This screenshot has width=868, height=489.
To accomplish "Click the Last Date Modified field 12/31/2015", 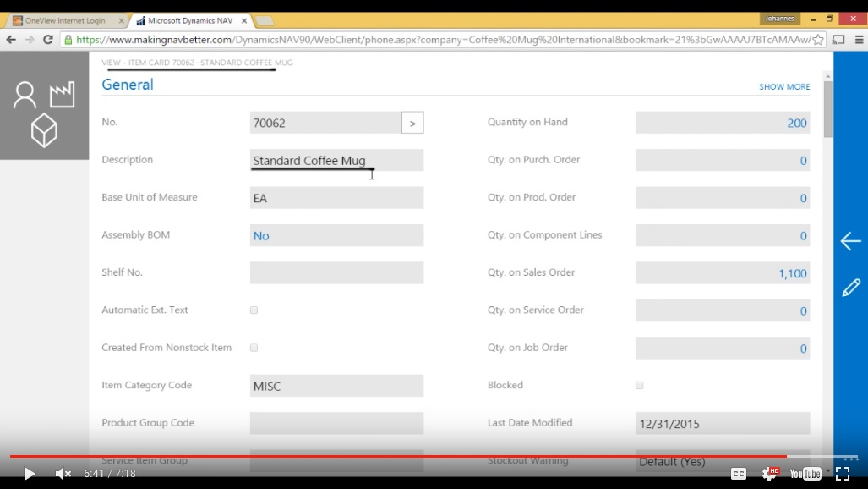I will pos(723,424).
